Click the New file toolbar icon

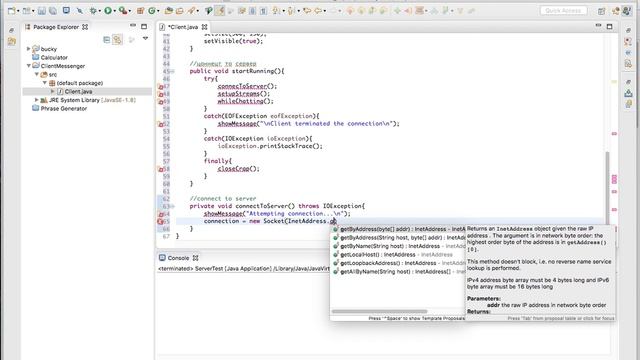pyautogui.click(x=11, y=11)
